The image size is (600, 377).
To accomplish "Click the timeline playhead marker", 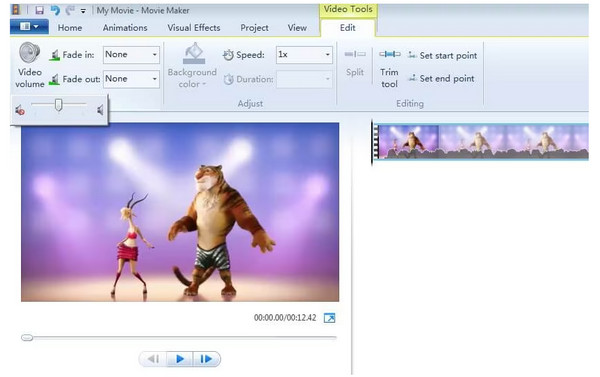I will click(x=372, y=142).
